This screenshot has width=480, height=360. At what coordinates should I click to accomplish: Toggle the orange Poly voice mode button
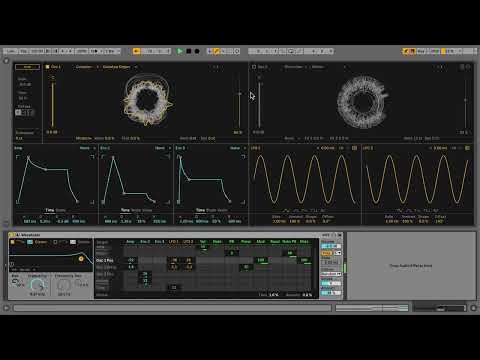point(327,253)
